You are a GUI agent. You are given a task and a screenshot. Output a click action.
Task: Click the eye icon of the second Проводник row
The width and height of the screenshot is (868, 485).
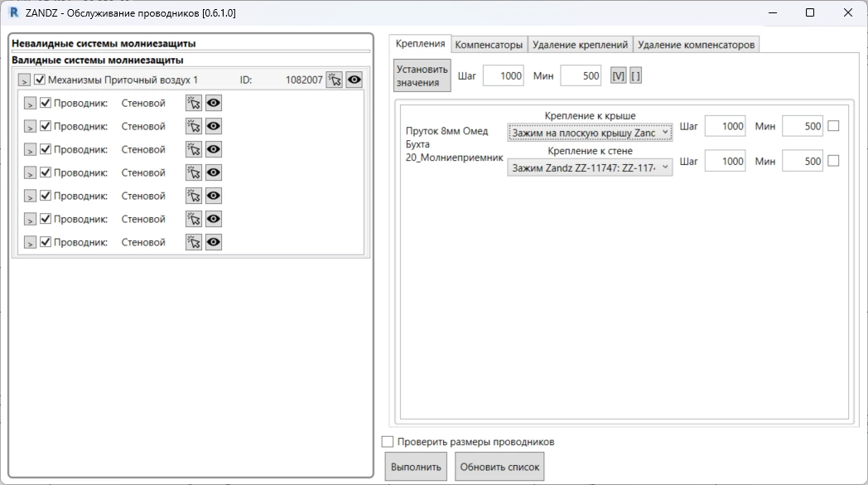tap(214, 126)
